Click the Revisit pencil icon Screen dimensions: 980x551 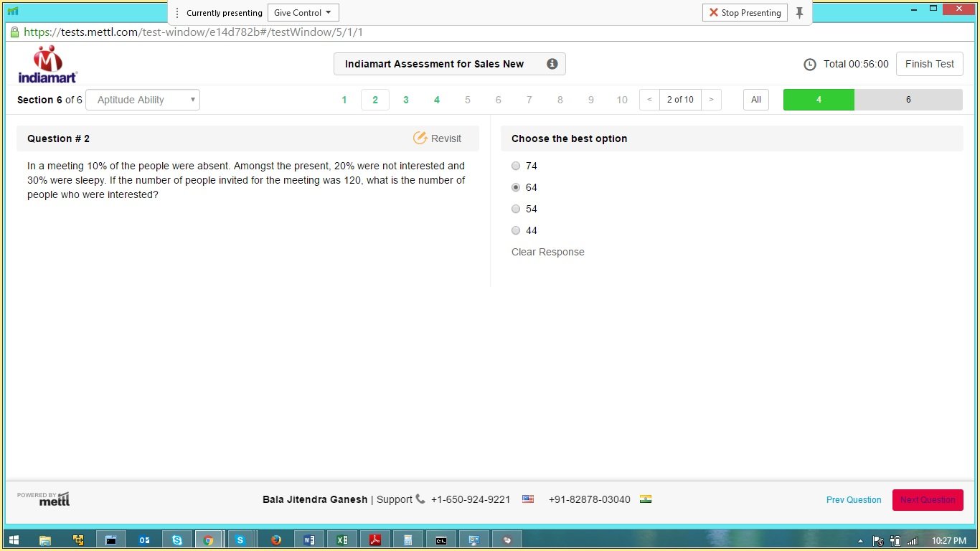coord(420,138)
